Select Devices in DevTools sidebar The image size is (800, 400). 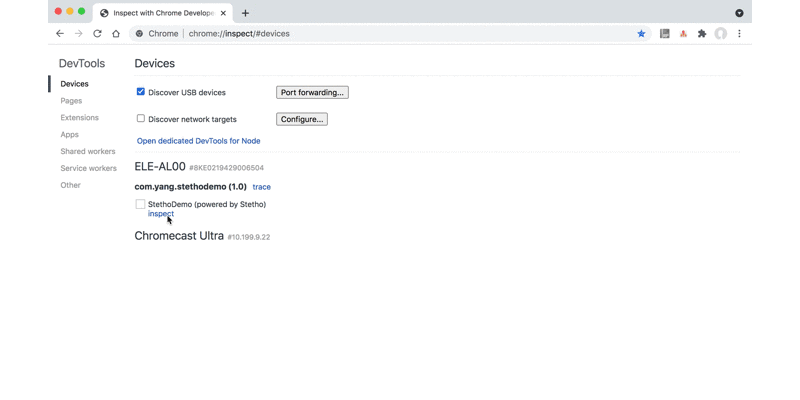[x=74, y=84]
